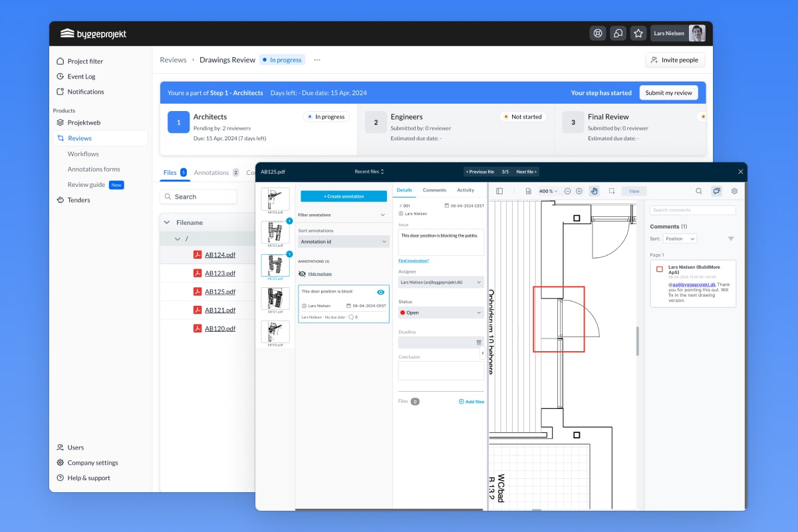Click the Find inspiration? link

(414, 261)
